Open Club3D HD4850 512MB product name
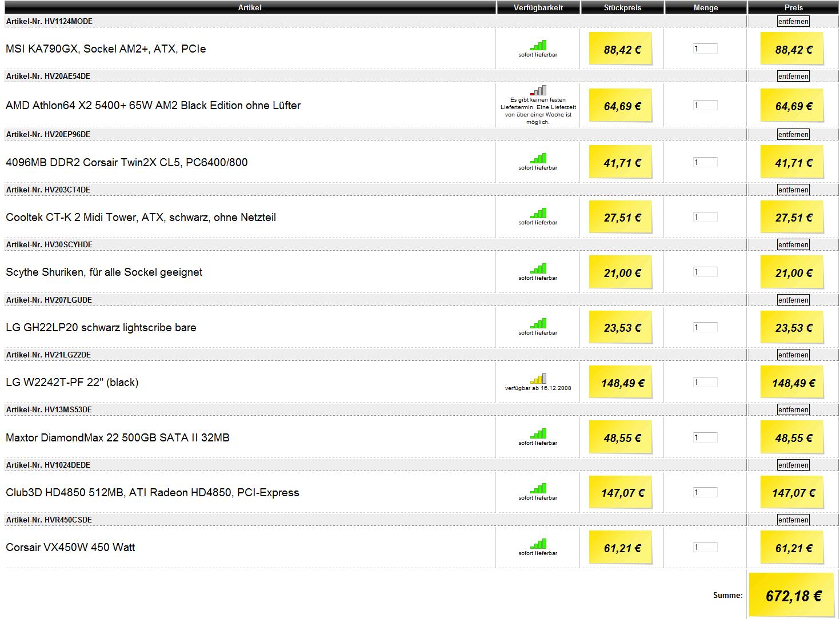Image resolution: width=840 pixels, height=619 pixels. pos(153,492)
